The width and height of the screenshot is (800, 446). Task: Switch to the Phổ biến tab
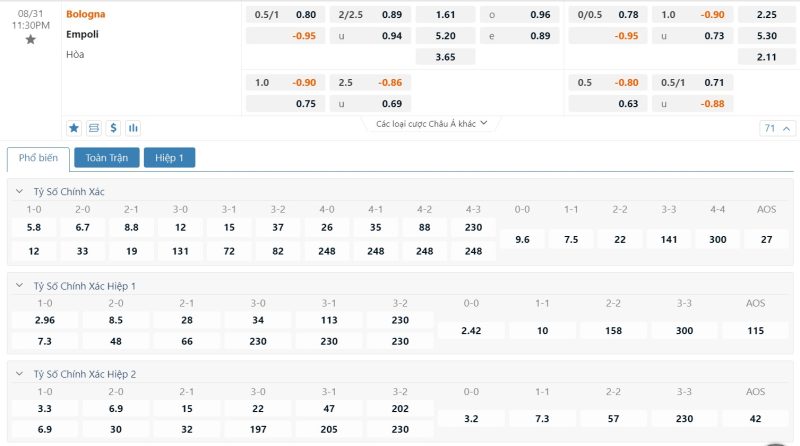pyautogui.click(x=38, y=158)
